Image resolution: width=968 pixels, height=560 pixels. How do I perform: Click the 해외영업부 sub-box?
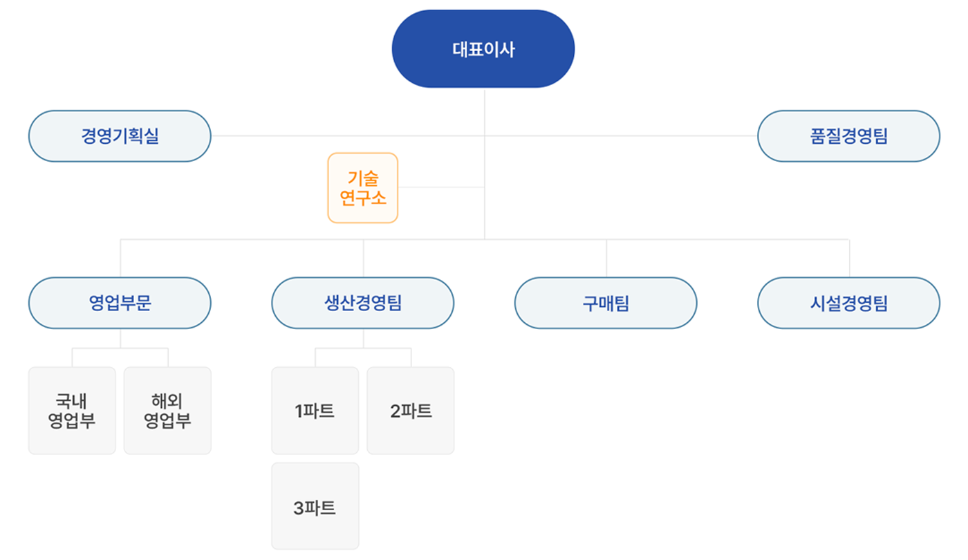(x=167, y=411)
